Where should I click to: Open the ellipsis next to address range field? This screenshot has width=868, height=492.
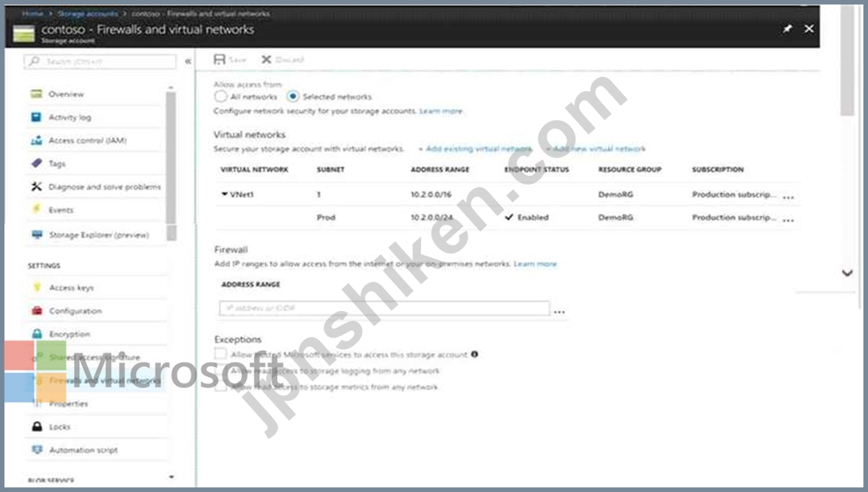pos(560,312)
